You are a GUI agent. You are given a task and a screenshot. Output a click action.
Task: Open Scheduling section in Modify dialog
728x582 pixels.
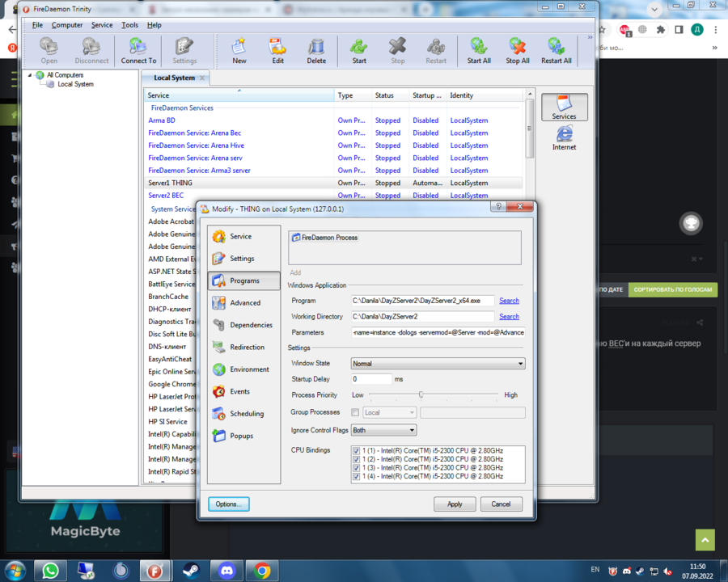(x=243, y=414)
